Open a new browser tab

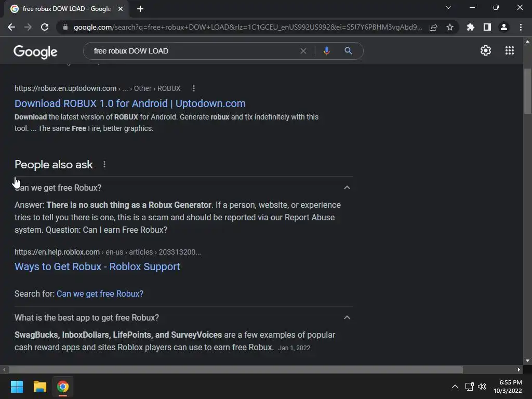click(140, 9)
